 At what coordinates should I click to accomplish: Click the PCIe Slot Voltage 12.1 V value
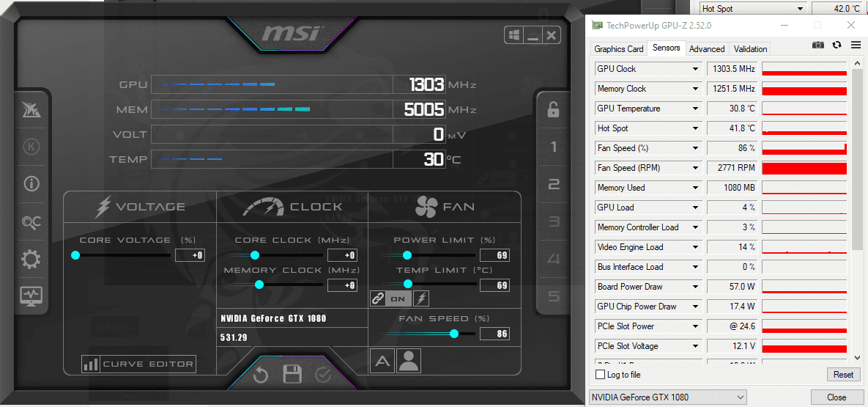coord(732,346)
